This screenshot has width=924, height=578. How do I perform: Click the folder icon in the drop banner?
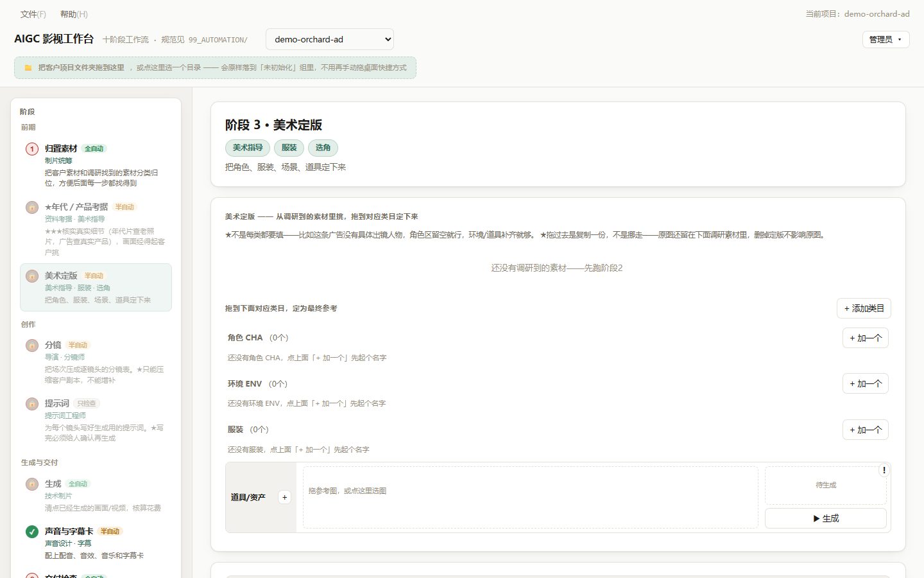[x=28, y=67]
